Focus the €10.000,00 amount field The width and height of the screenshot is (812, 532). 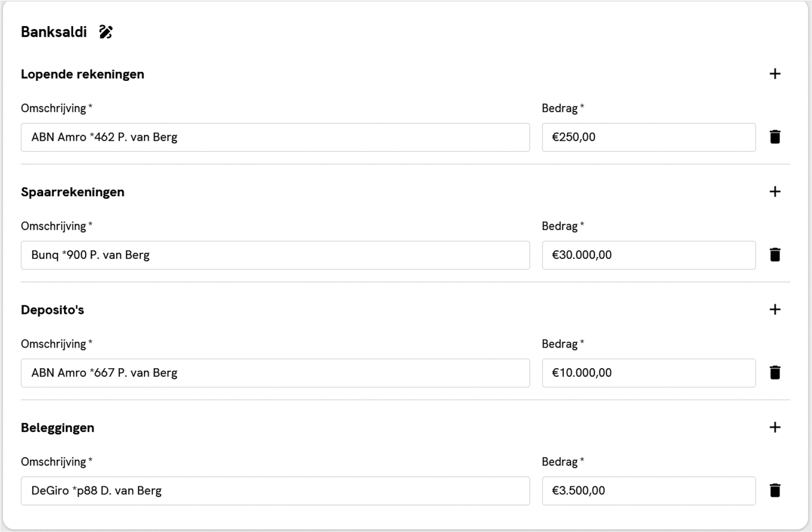[x=648, y=373]
